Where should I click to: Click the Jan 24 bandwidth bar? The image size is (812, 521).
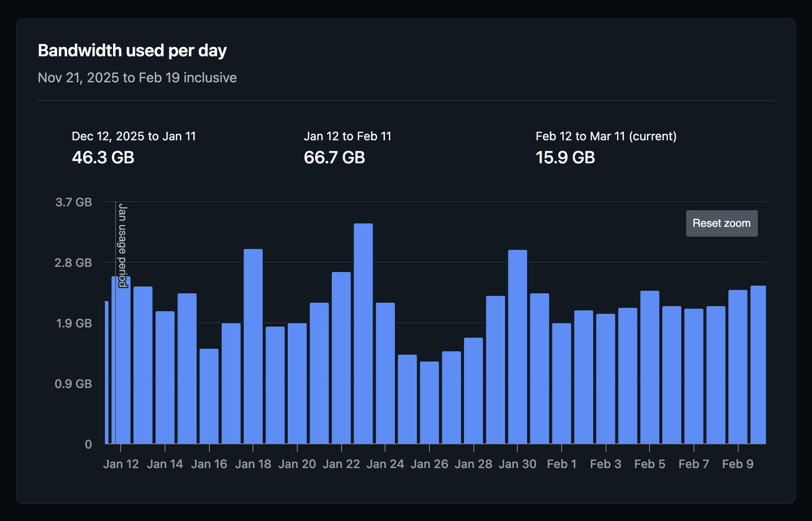385,370
